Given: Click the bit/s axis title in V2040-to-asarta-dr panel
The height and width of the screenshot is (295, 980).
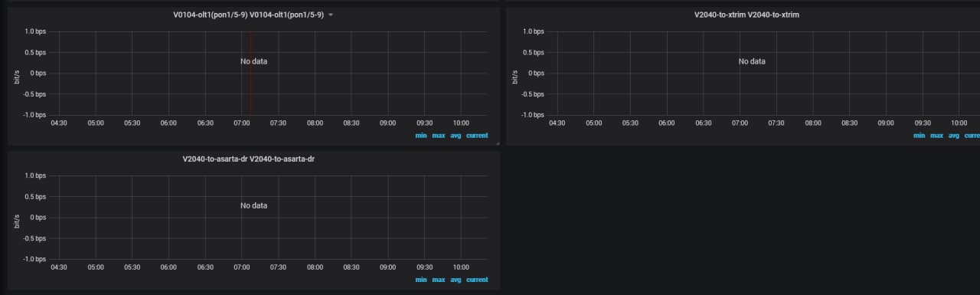Looking at the screenshot, I should 17,221.
